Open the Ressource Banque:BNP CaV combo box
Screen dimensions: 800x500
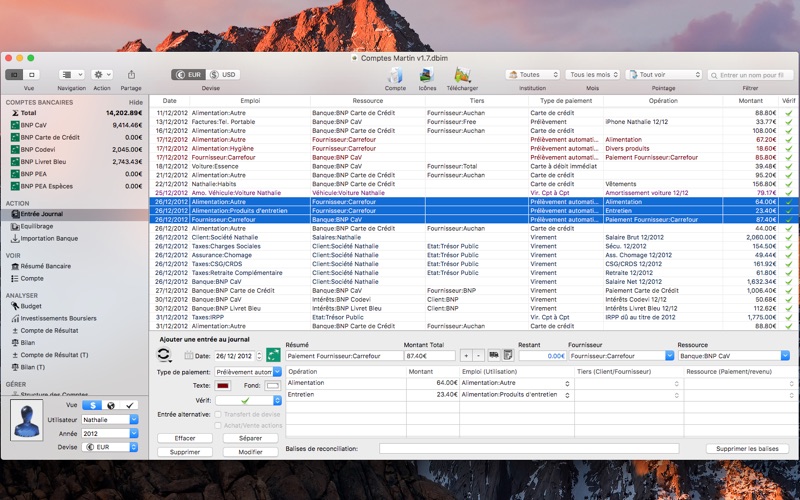[734, 356]
